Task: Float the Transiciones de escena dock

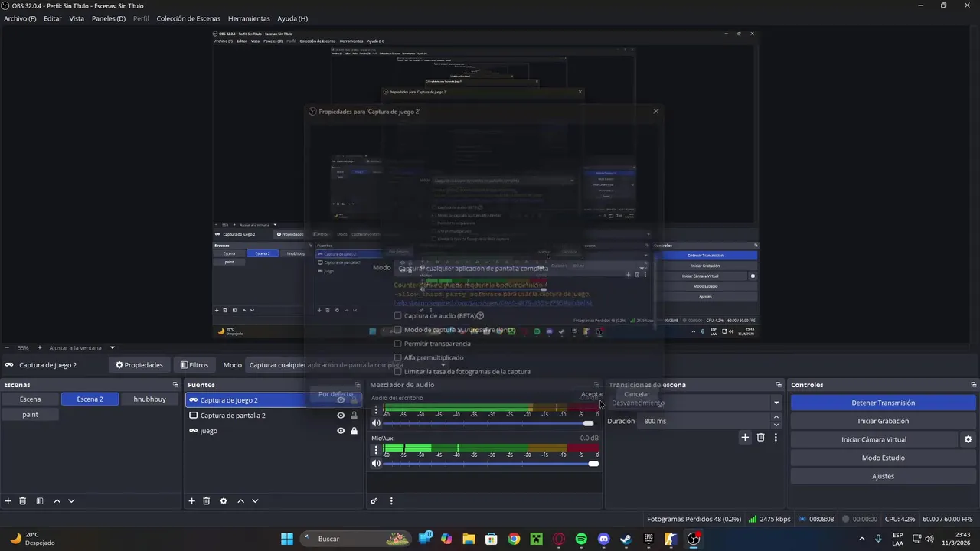Action: coord(779,385)
